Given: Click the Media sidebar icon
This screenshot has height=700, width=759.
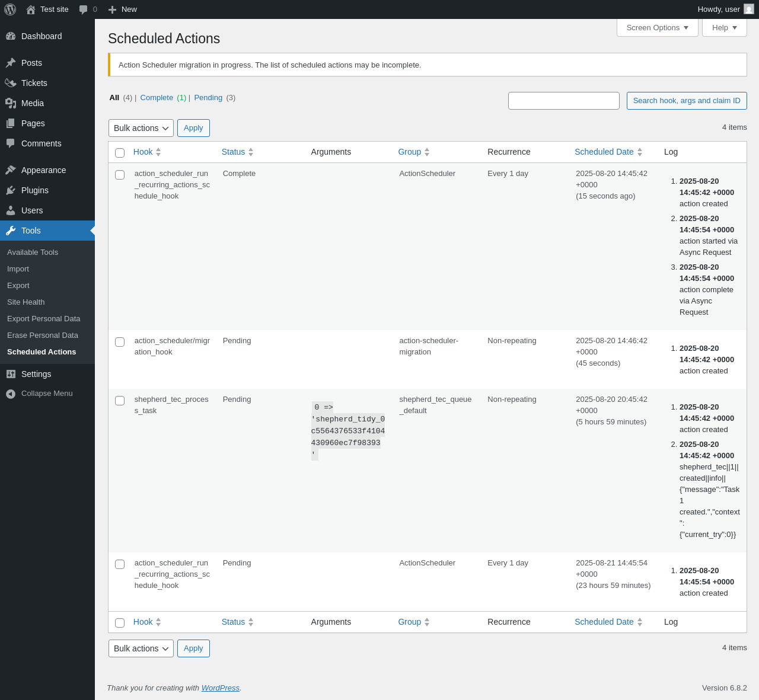Looking at the screenshot, I should point(11,103).
